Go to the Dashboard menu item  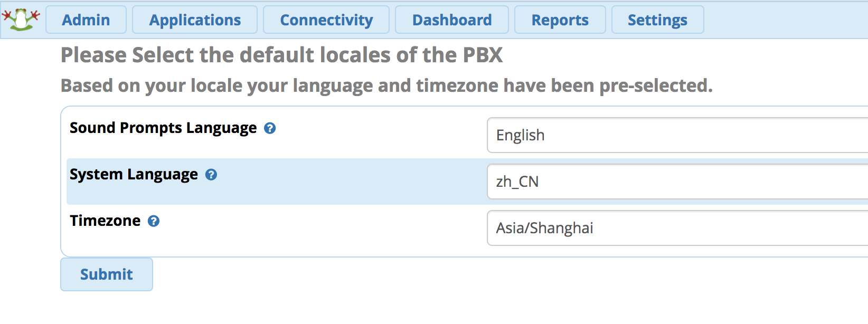tap(452, 20)
